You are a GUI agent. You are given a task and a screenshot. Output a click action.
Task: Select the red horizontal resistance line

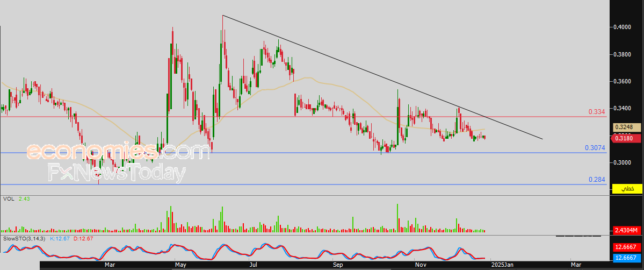coord(303,117)
